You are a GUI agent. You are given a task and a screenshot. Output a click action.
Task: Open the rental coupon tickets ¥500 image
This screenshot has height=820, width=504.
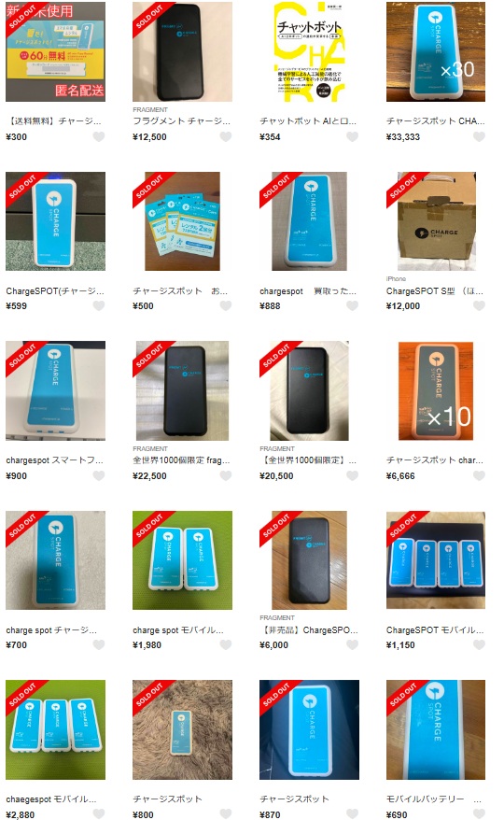[x=182, y=221]
